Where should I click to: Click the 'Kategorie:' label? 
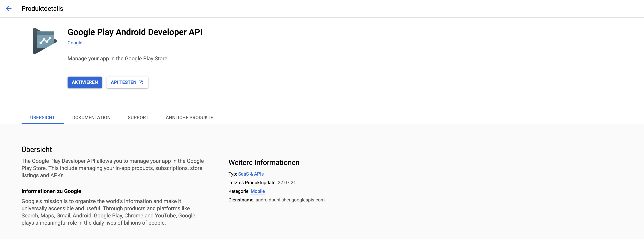point(239,191)
